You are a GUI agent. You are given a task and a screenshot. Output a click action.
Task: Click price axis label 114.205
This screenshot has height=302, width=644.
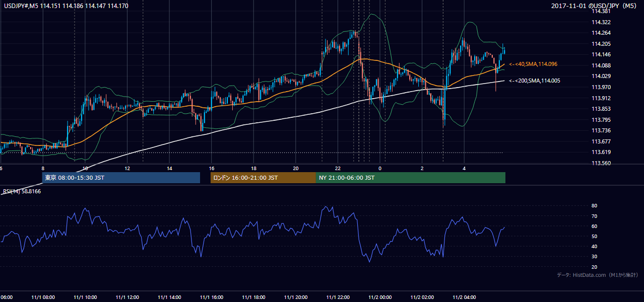601,44
